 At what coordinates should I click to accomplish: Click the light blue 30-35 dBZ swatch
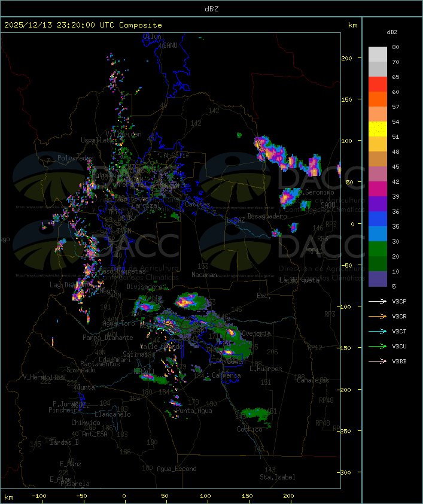pyautogui.click(x=378, y=233)
